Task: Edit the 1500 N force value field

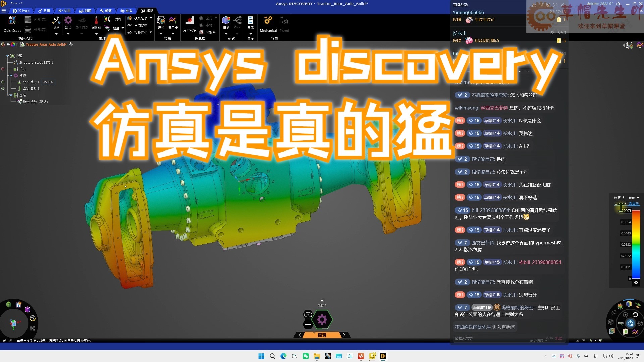Action: click(48, 82)
